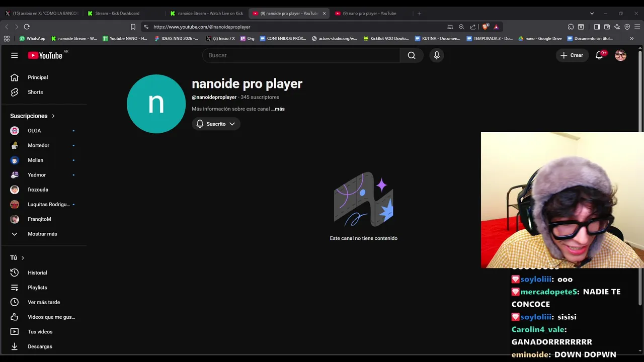This screenshot has width=644, height=362.
Task: Open the notifications bell
Action: point(599,55)
